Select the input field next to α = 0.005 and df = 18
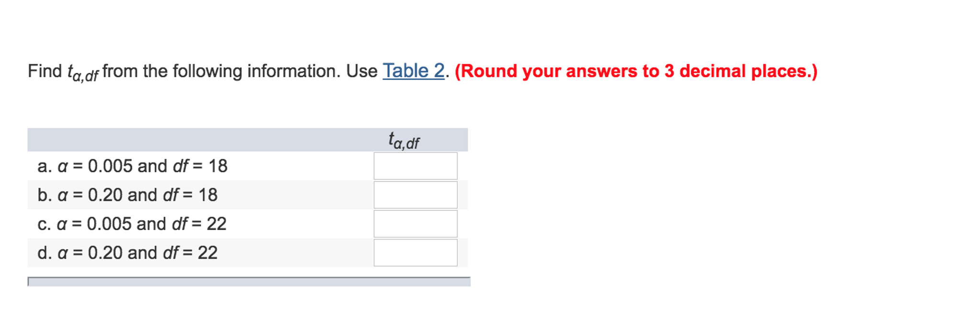Viewport: 980px width, 325px height. [415, 165]
